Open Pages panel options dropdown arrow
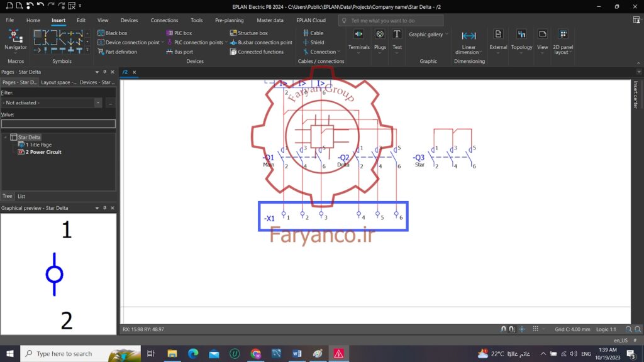644x362 pixels. (x=97, y=72)
